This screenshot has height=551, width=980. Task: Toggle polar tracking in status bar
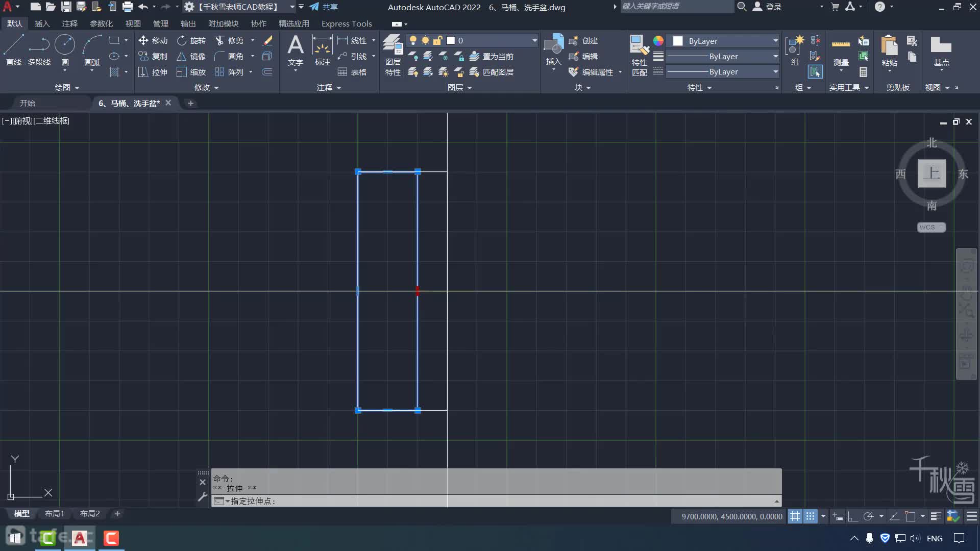[868, 516]
